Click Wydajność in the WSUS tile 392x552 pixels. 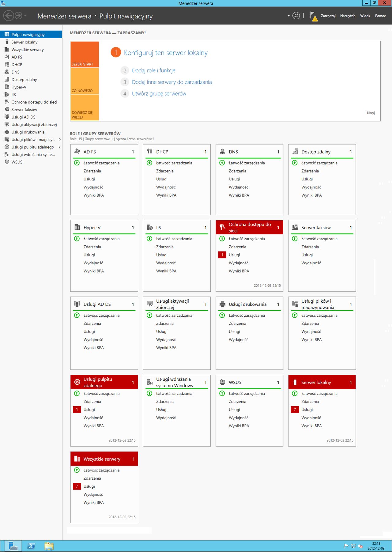[x=239, y=418]
